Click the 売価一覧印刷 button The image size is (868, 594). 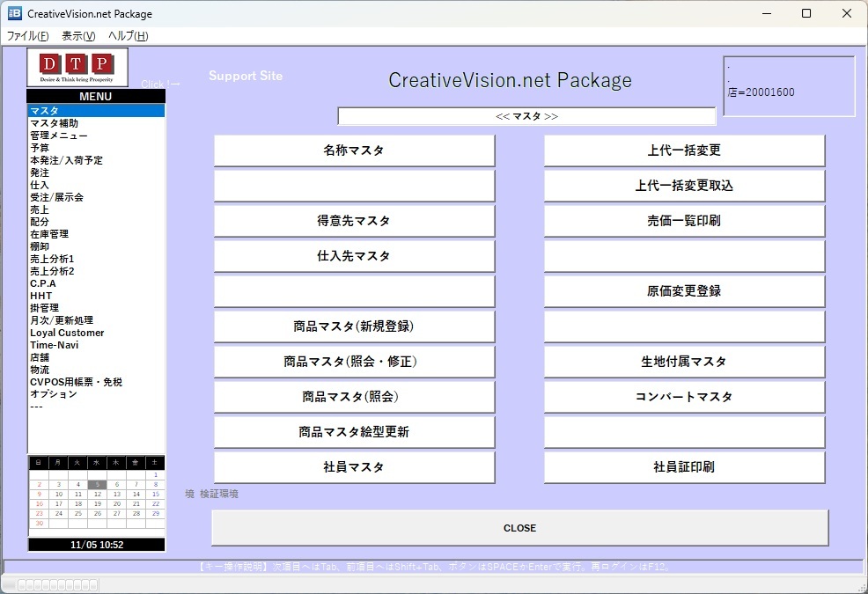pos(684,220)
